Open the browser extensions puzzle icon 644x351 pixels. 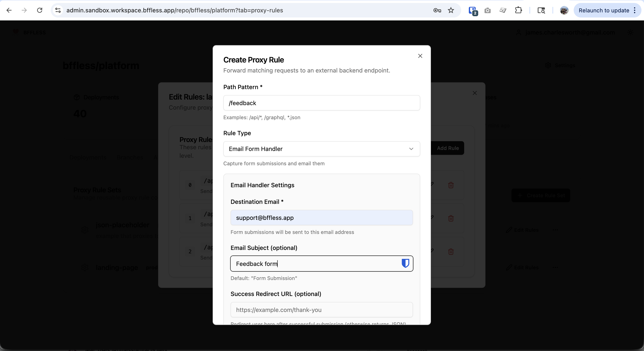(518, 10)
